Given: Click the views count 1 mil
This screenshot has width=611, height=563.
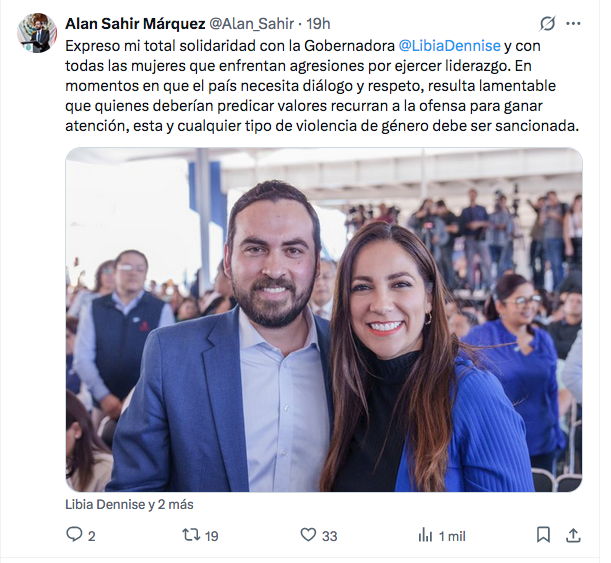Looking at the screenshot, I should click(x=452, y=537).
